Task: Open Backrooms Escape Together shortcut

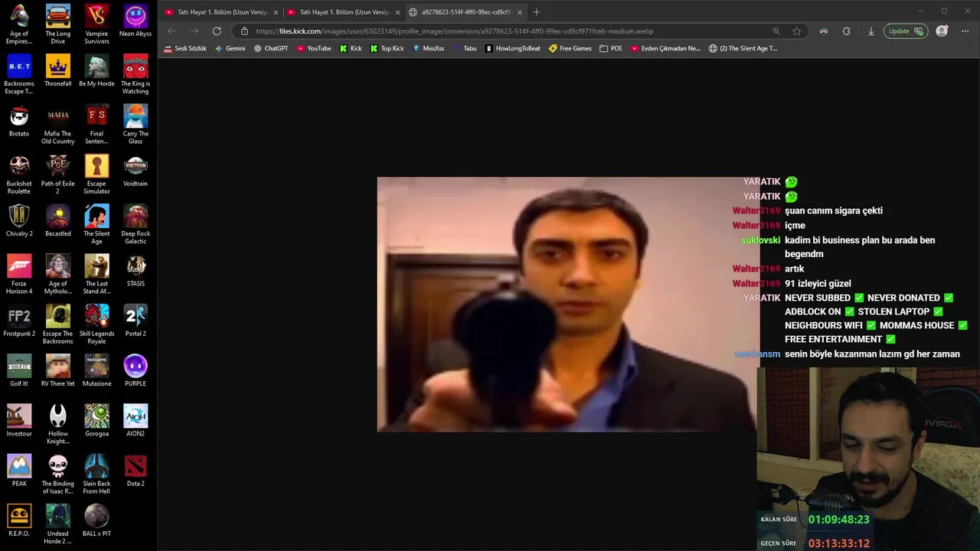Action: click(19, 74)
